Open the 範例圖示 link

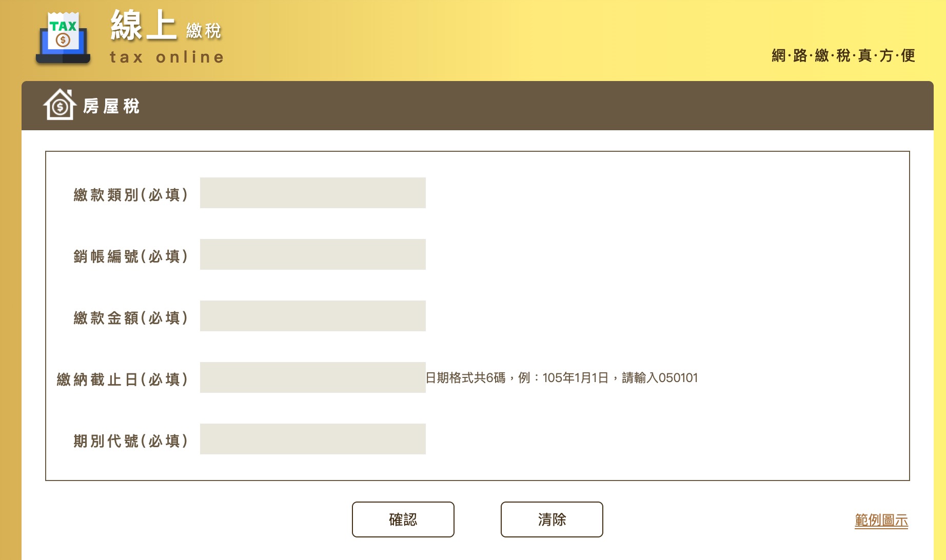881,520
